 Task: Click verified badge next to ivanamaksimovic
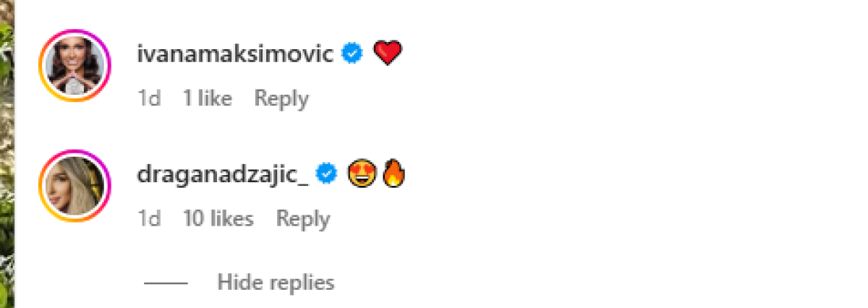point(352,53)
